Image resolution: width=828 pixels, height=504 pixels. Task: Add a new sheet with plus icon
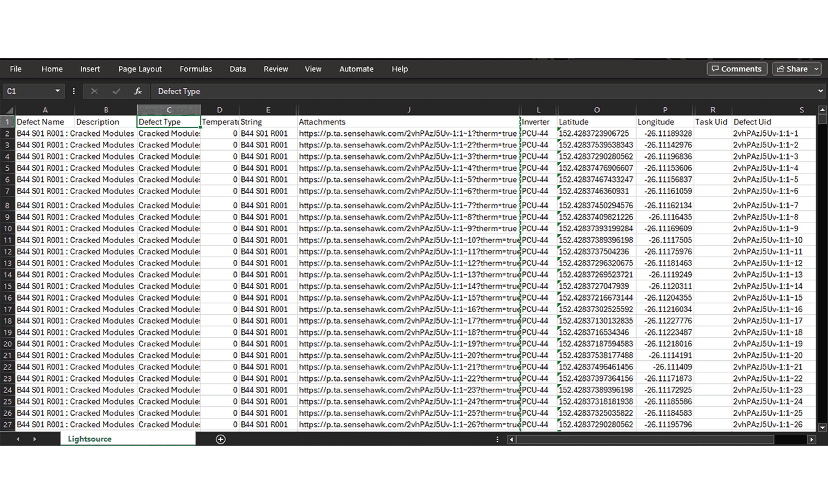[220, 439]
